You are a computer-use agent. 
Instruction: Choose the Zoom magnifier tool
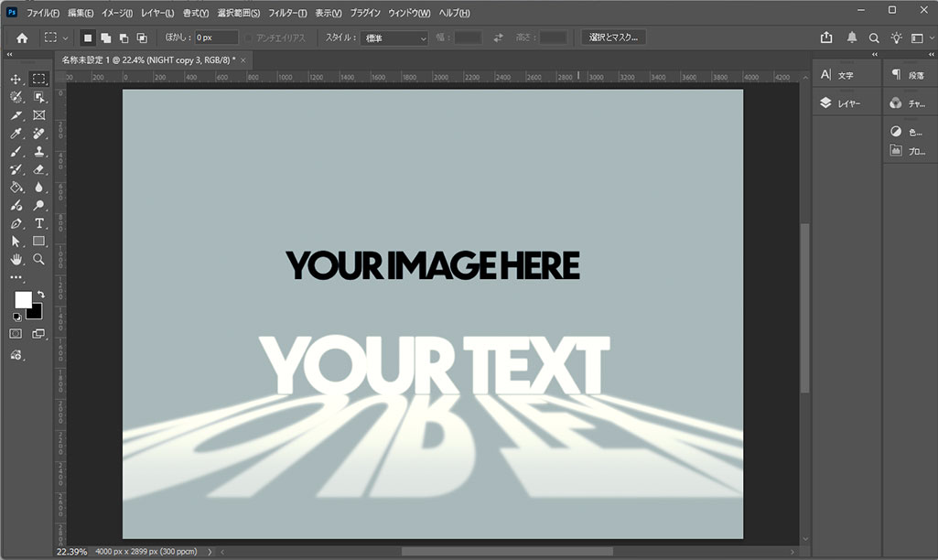[x=39, y=260]
